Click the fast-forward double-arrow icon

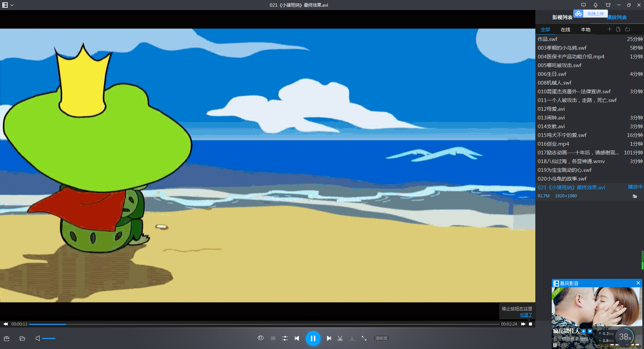point(523,324)
